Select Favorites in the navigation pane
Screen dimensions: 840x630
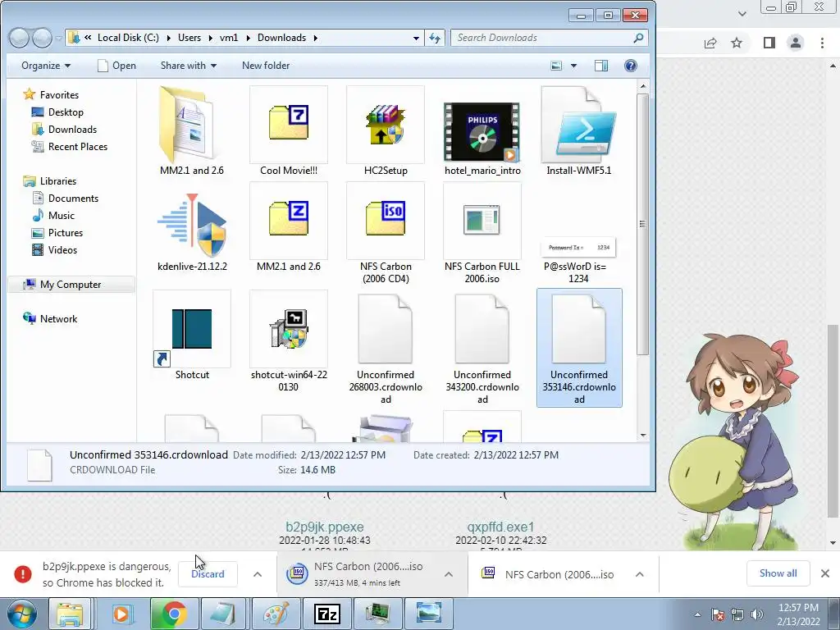point(59,95)
